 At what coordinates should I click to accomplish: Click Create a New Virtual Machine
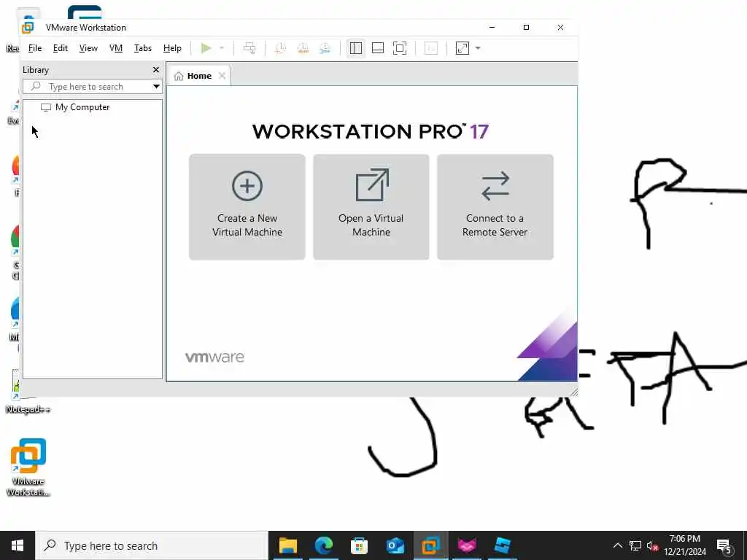(247, 207)
